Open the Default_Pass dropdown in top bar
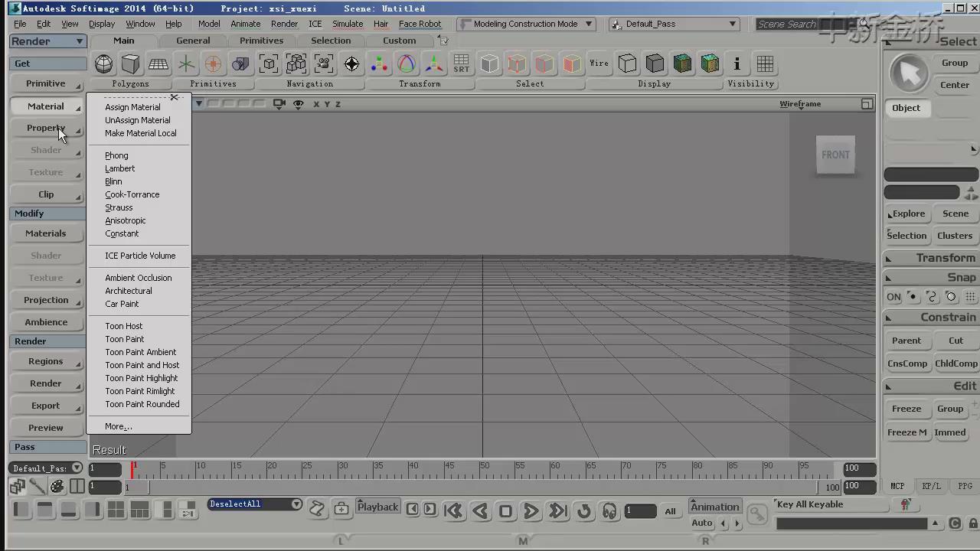The height and width of the screenshot is (551, 980). [674, 24]
